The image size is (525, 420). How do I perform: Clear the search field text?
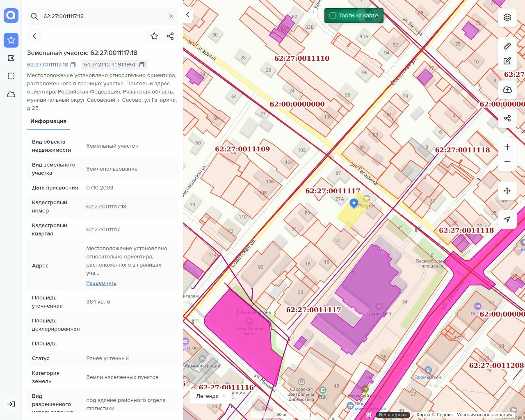[x=171, y=16]
